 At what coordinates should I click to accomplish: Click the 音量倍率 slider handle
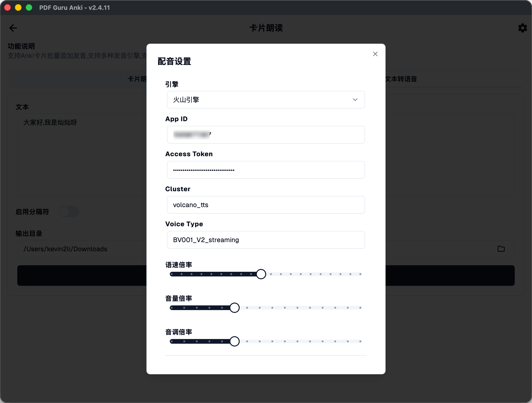pos(234,308)
